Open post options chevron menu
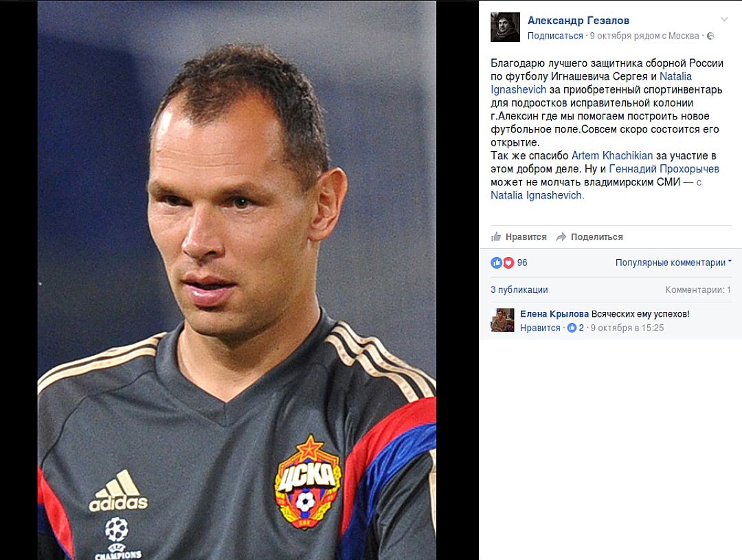 724,19
